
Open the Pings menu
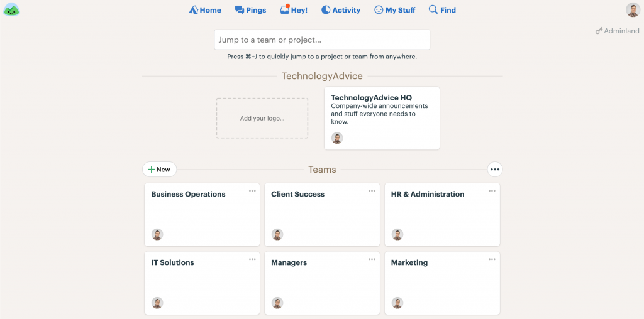tap(250, 10)
